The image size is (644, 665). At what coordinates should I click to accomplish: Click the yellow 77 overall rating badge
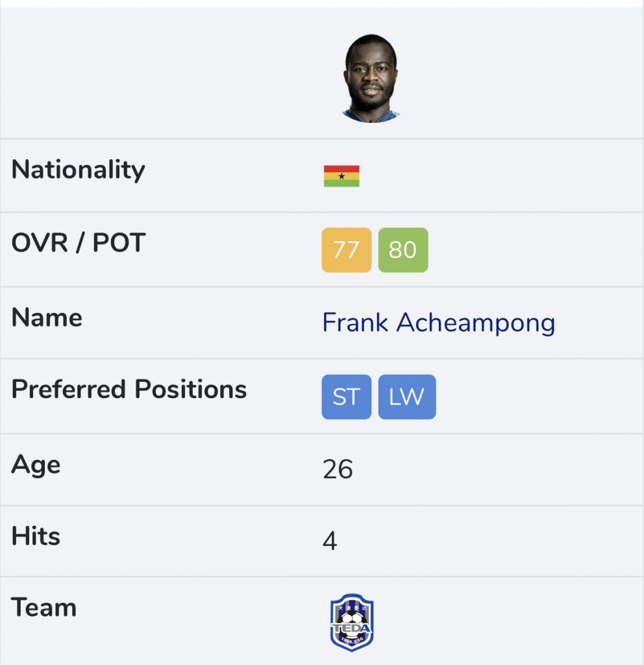pos(347,250)
